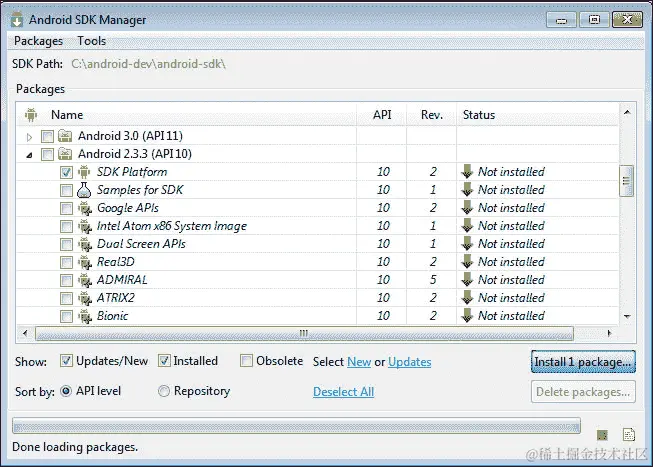Click the download status icon in ADMIRAL row
The height and width of the screenshot is (467, 653).
click(x=467, y=280)
